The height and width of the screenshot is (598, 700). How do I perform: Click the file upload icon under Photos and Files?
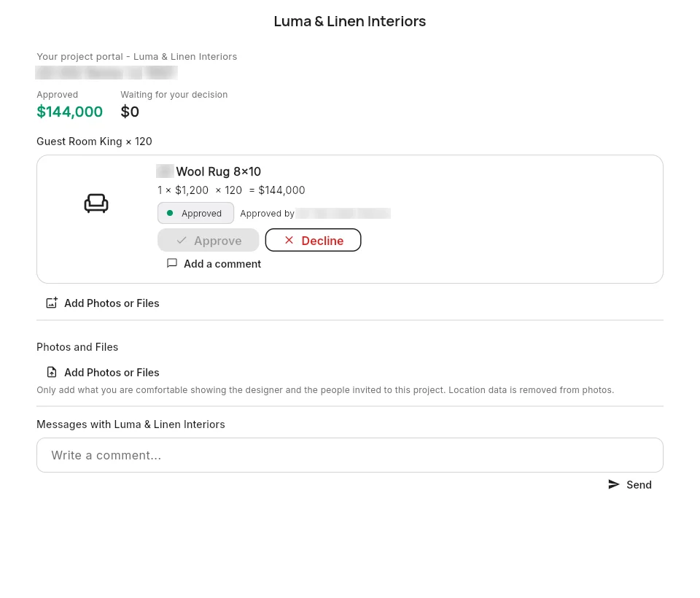pos(52,372)
